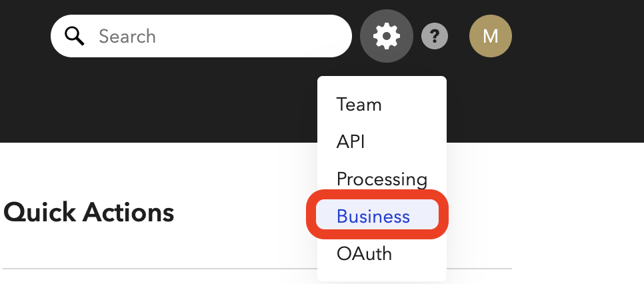Image resolution: width=644 pixels, height=284 pixels.
Task: Click the settings gear icon
Action: (x=386, y=36)
